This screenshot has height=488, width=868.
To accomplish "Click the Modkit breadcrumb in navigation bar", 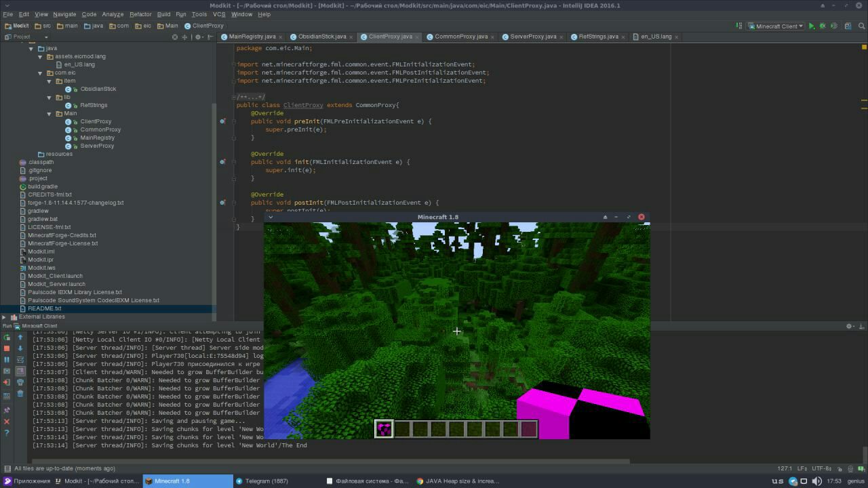I will pos(17,26).
